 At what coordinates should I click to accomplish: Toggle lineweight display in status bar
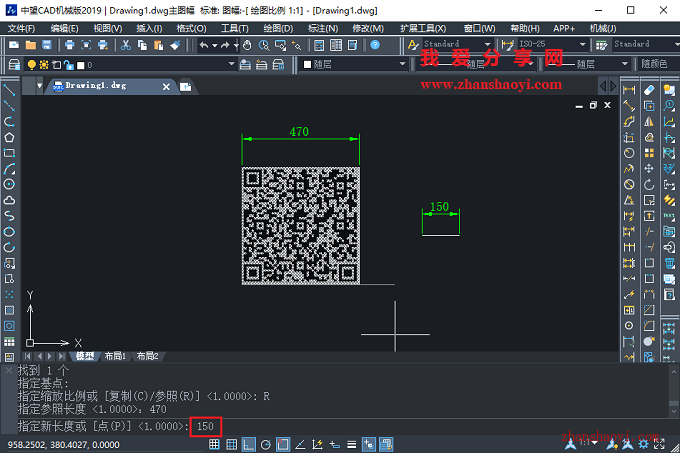point(352,444)
